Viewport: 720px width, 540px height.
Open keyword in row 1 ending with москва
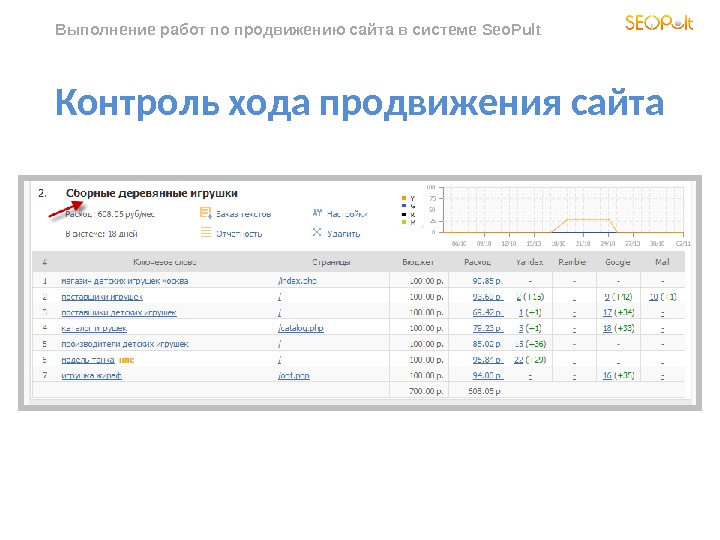tap(124, 281)
